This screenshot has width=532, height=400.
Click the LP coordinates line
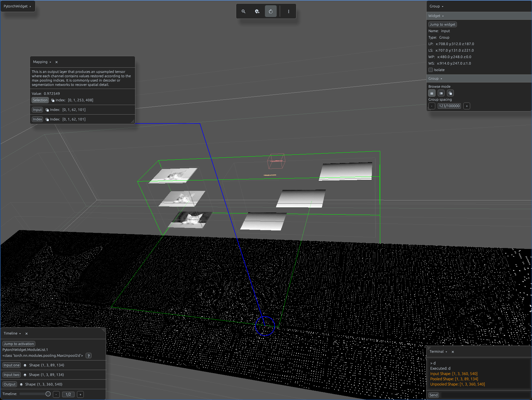[451, 44]
